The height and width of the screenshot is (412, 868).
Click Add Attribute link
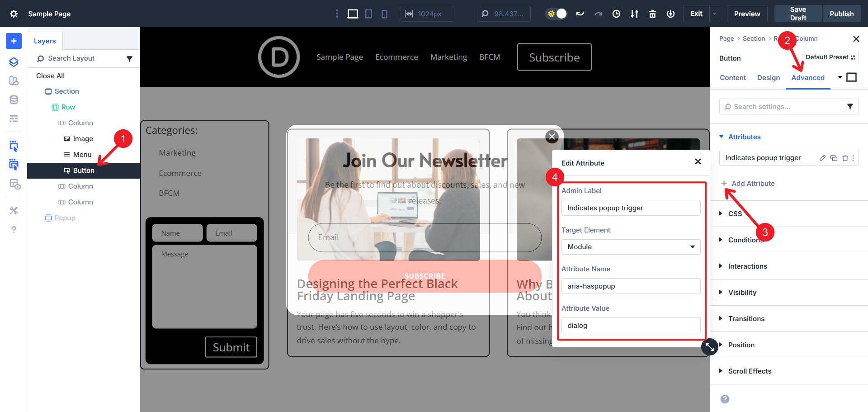point(748,183)
